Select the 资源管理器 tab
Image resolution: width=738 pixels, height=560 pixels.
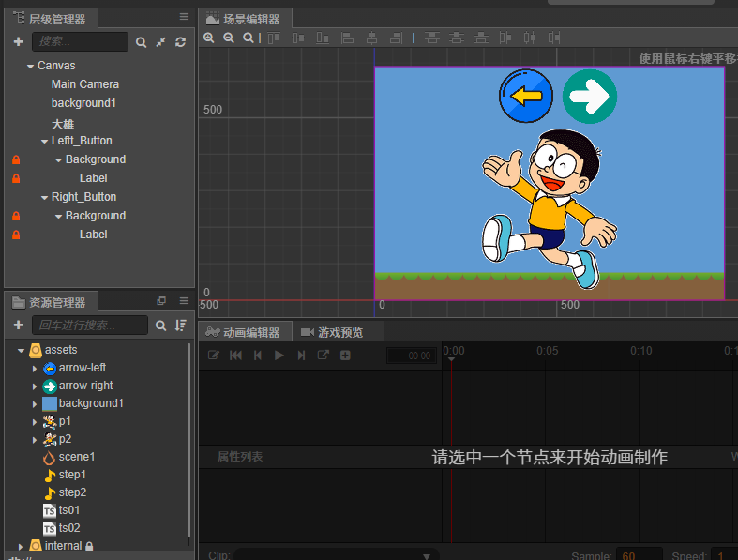tap(52, 302)
